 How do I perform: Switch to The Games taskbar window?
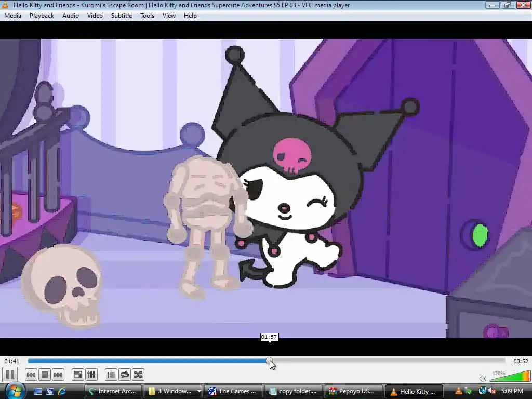[x=233, y=391]
